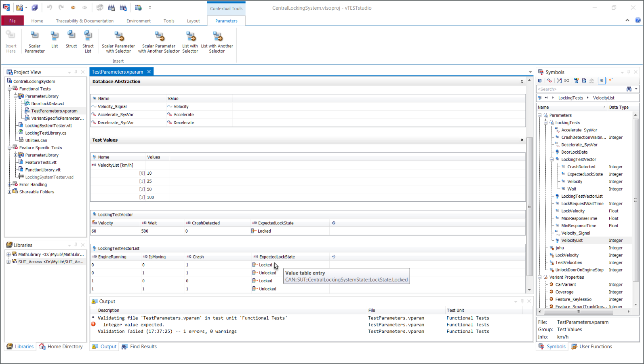
Task: Click the orange navigate back arrow
Action: click(x=73, y=8)
